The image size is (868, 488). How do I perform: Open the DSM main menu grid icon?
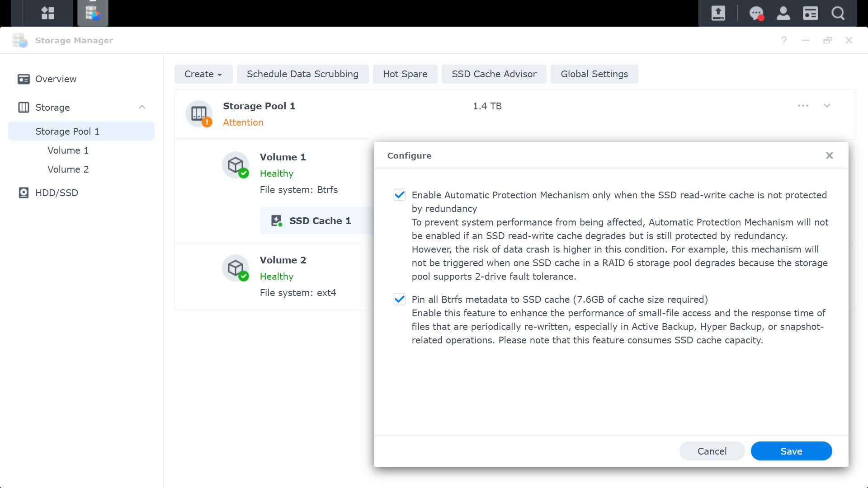pos(47,13)
